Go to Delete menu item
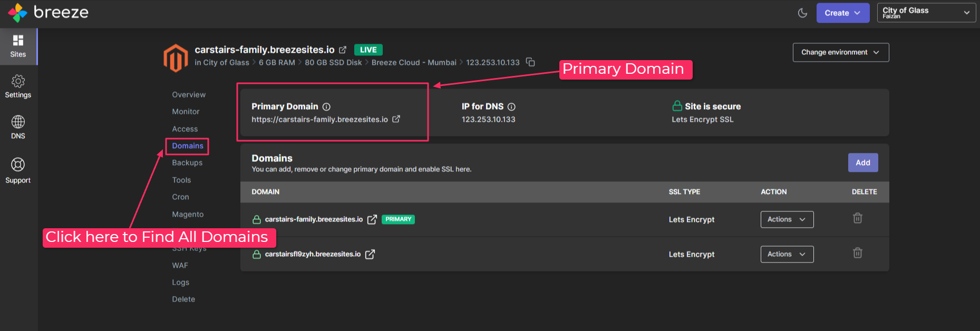The height and width of the screenshot is (331, 980). click(183, 299)
